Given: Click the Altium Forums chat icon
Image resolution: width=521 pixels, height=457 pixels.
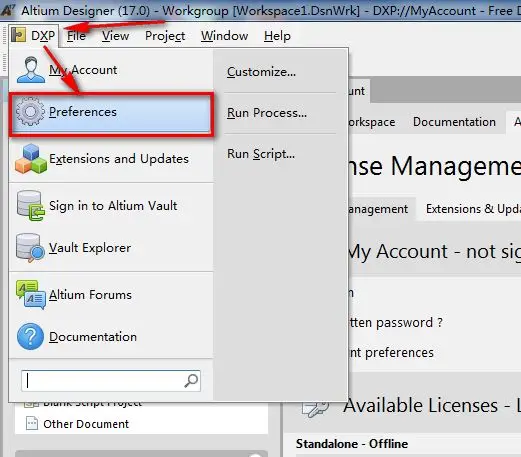Looking at the screenshot, I should 31,295.
